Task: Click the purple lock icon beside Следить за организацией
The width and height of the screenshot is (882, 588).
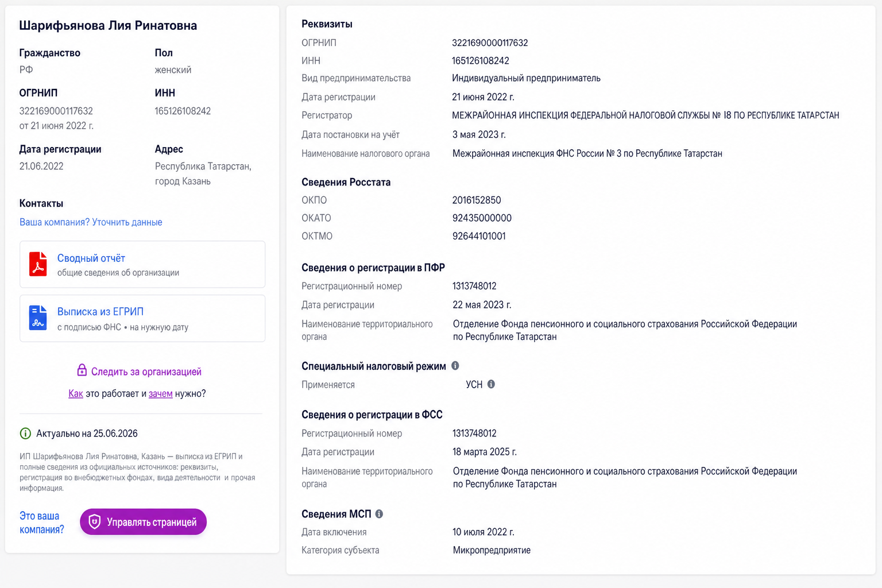Action: point(82,370)
